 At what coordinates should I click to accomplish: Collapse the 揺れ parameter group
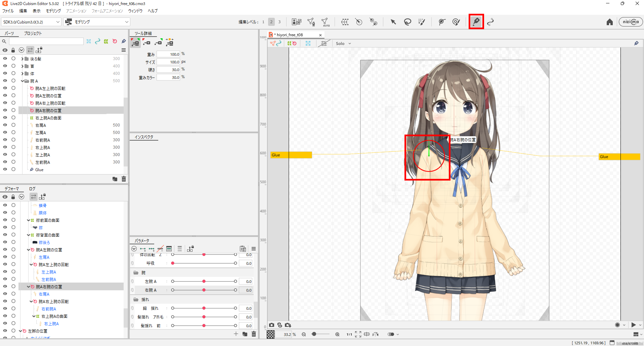click(136, 299)
